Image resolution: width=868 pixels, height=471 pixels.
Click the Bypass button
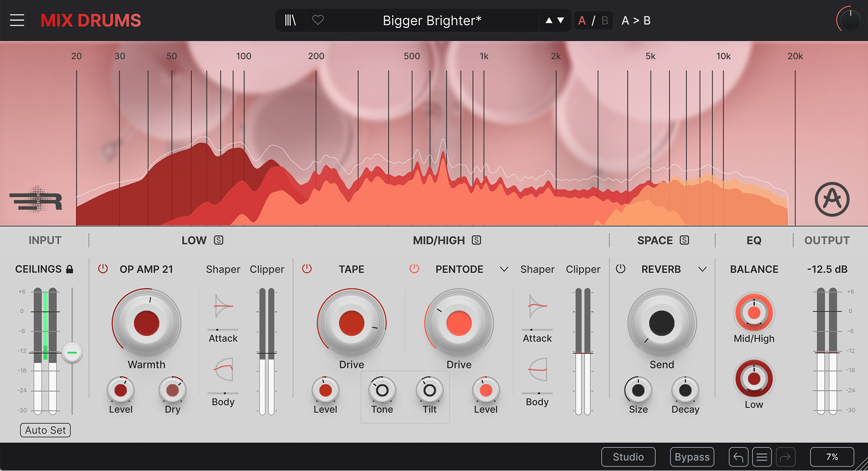coord(692,457)
